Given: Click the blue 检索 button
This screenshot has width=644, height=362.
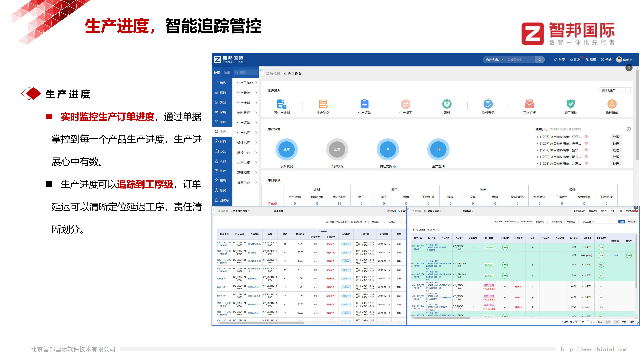Looking at the screenshot, I should pos(622,222).
